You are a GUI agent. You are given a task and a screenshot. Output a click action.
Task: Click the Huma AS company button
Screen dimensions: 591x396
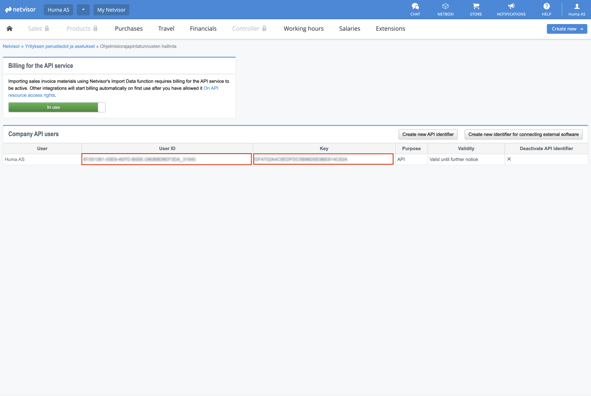(x=58, y=10)
